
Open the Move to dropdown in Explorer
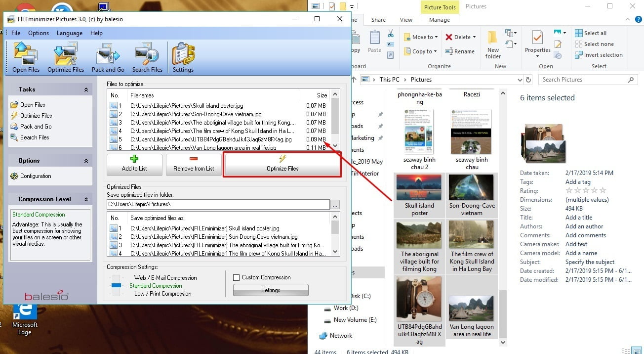coord(421,37)
